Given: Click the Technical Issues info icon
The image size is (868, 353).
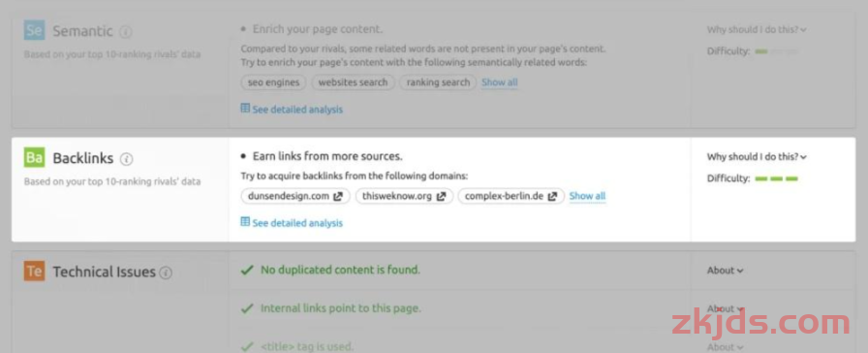Looking at the screenshot, I should click(166, 273).
